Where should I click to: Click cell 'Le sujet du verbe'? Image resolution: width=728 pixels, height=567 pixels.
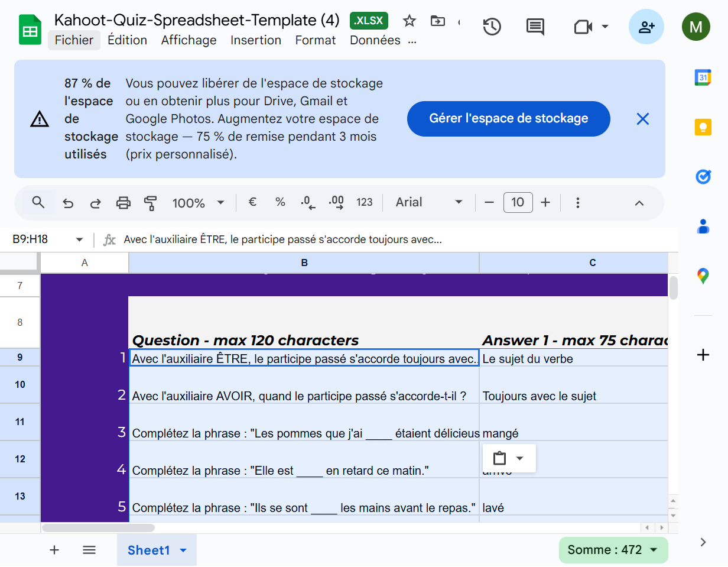click(x=574, y=358)
